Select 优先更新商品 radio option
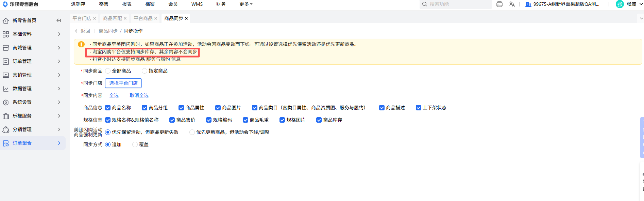The image size is (644, 201). tap(192, 132)
